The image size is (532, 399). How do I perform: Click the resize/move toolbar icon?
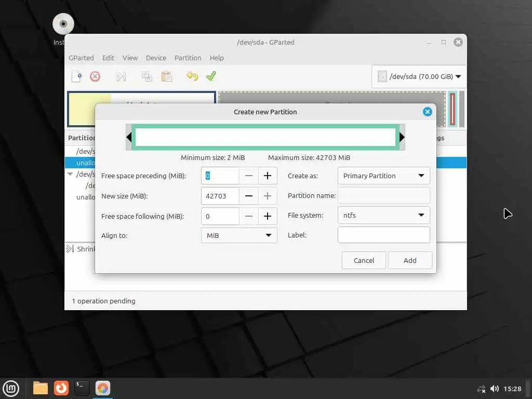click(x=121, y=76)
